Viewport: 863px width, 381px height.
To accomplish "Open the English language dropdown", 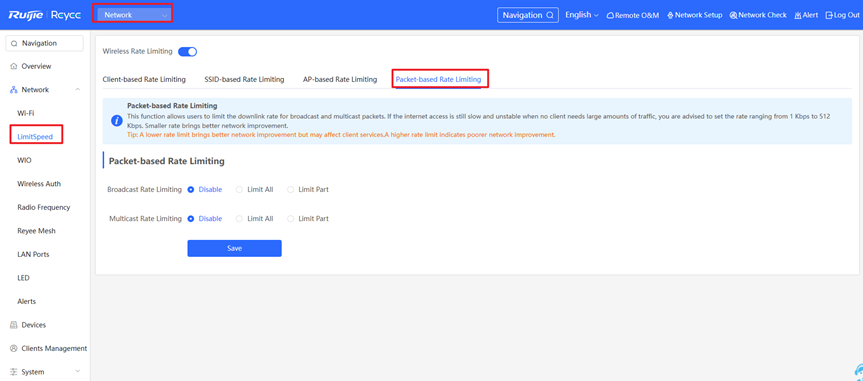I will click(582, 15).
